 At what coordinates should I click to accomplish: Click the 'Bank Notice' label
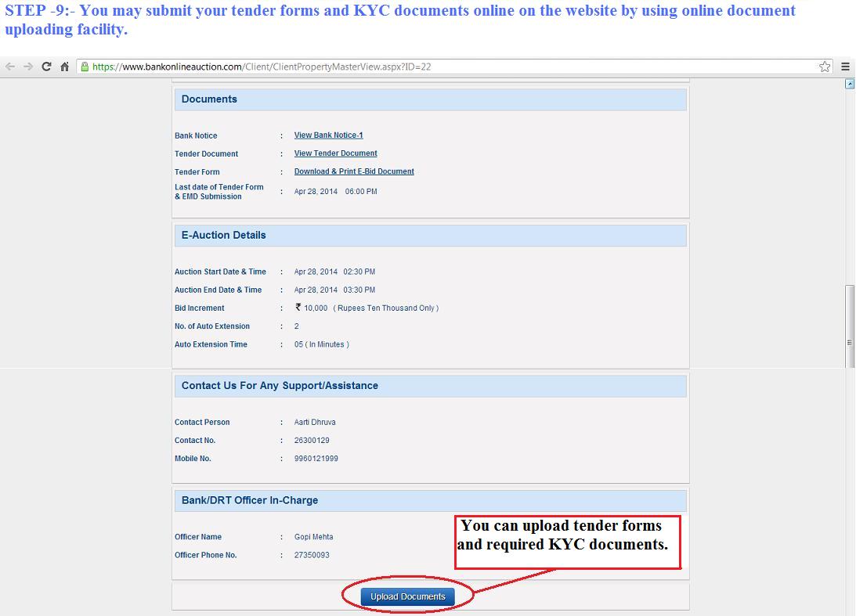[196, 135]
